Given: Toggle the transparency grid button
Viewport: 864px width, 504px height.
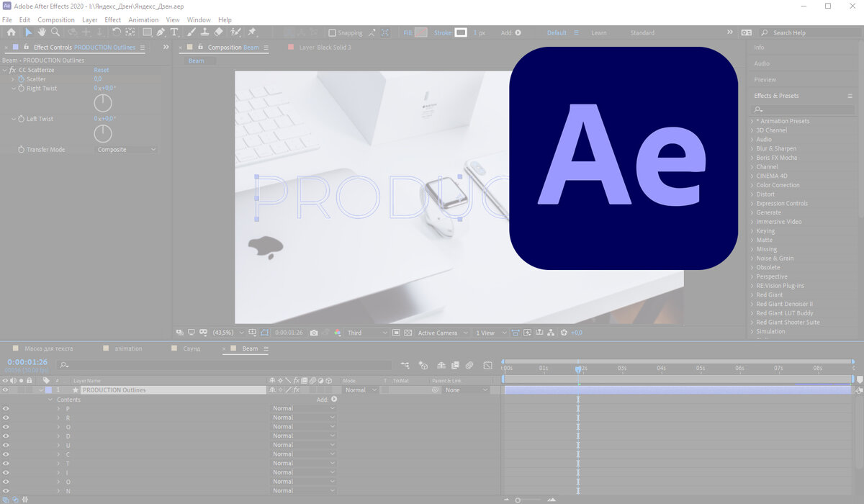Looking at the screenshot, I should pyautogui.click(x=408, y=333).
